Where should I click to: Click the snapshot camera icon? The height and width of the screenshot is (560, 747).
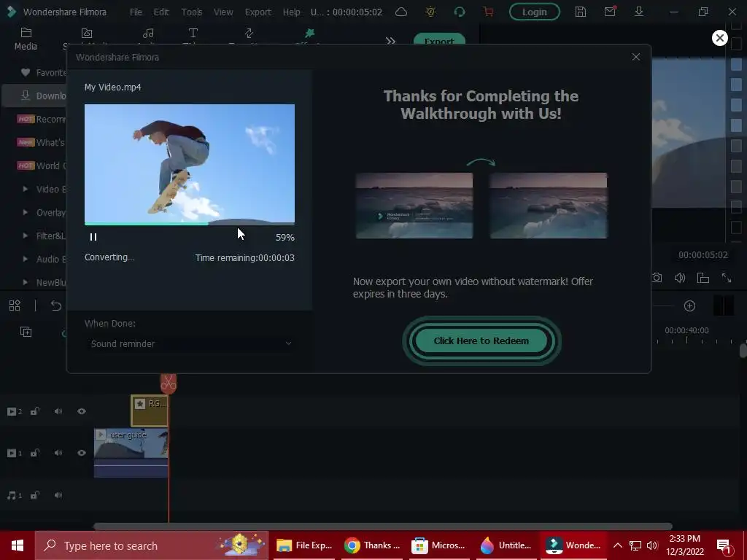click(657, 278)
